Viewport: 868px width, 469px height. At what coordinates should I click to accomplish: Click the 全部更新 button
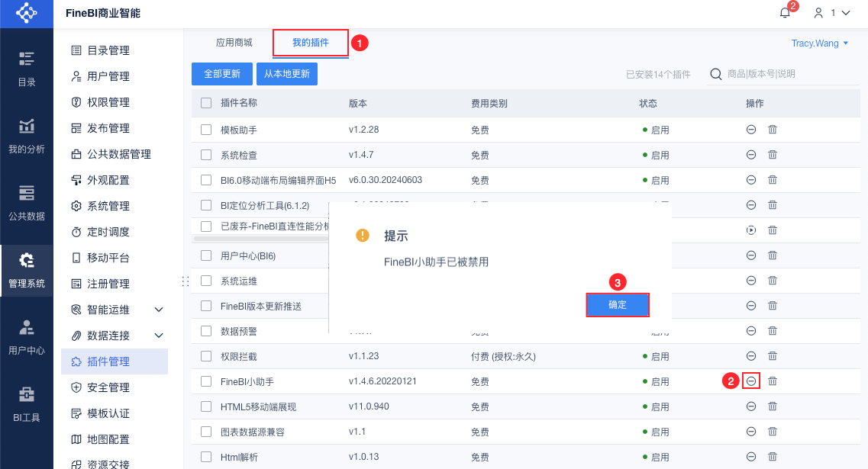[x=221, y=74]
